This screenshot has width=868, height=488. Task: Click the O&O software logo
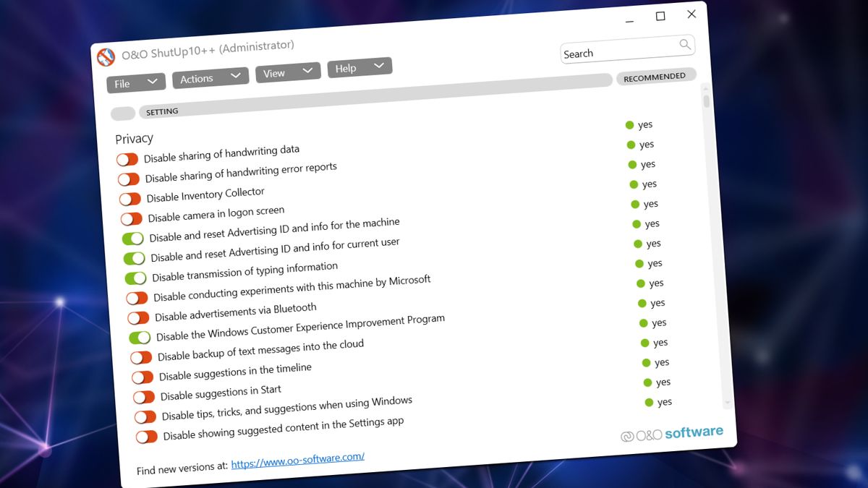point(672,434)
